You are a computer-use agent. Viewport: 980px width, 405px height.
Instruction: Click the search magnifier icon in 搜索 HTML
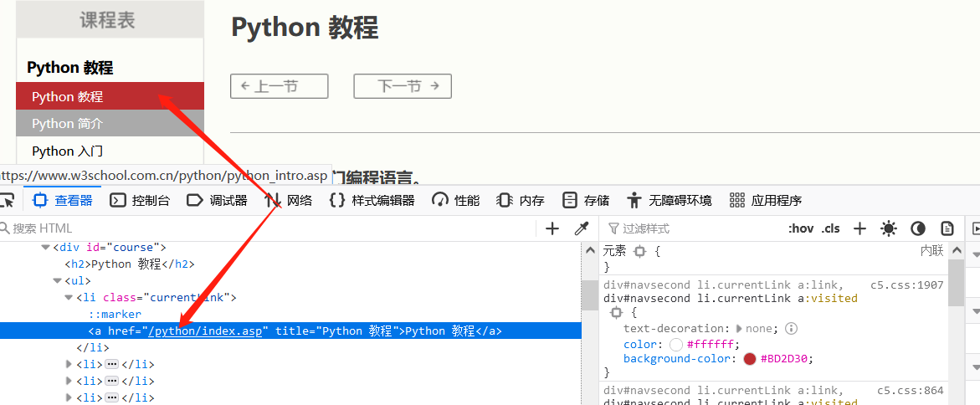5,228
